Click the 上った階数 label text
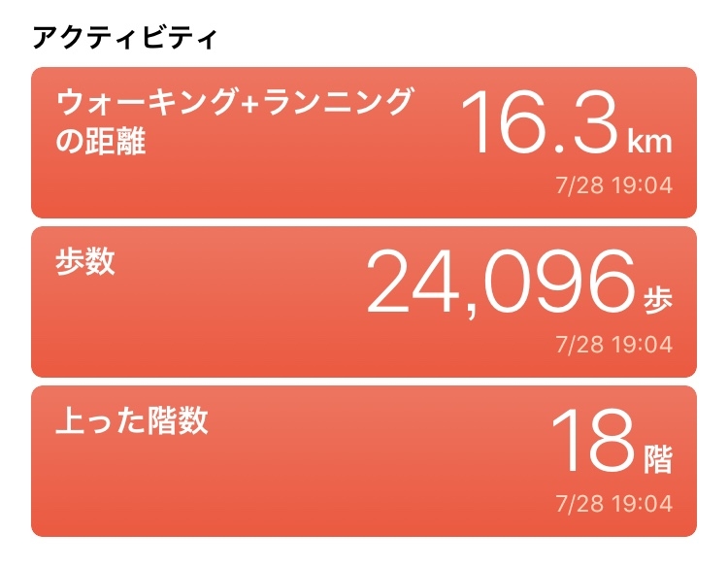Screen dimensions: 728x567 pyautogui.click(x=132, y=420)
